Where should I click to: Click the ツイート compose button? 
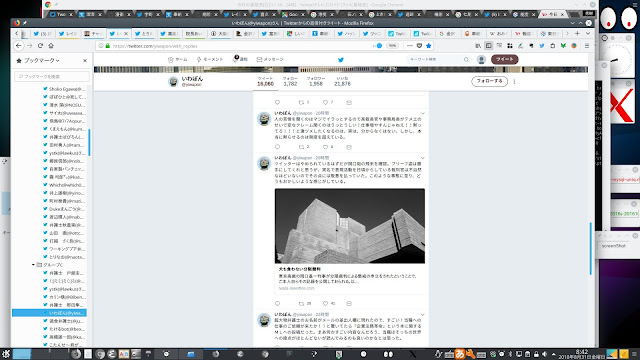tap(504, 60)
